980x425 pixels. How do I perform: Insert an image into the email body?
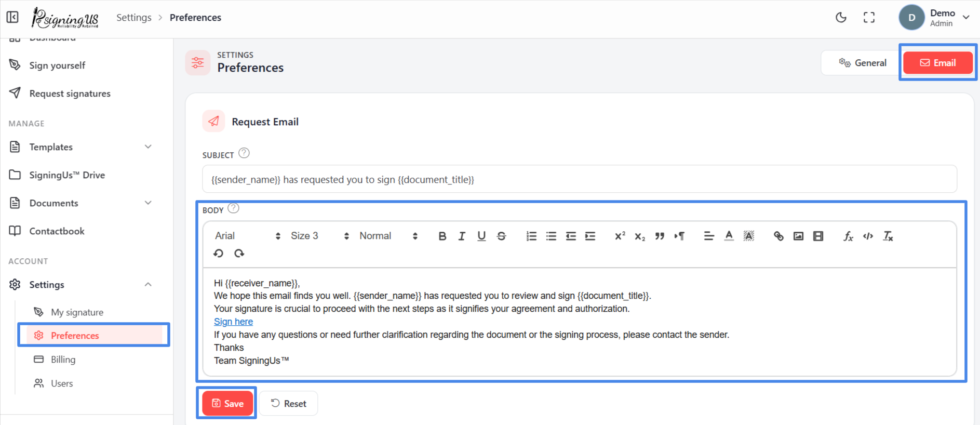pyautogui.click(x=798, y=236)
